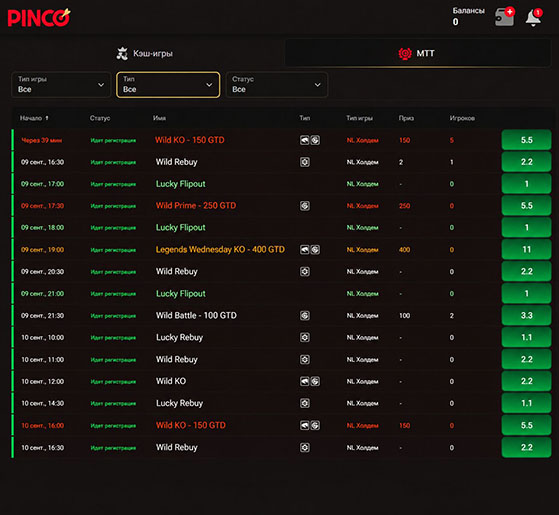Register for Legends Wednesday KO via the 11 buy-in button
This screenshot has width=559, height=515.
click(527, 249)
